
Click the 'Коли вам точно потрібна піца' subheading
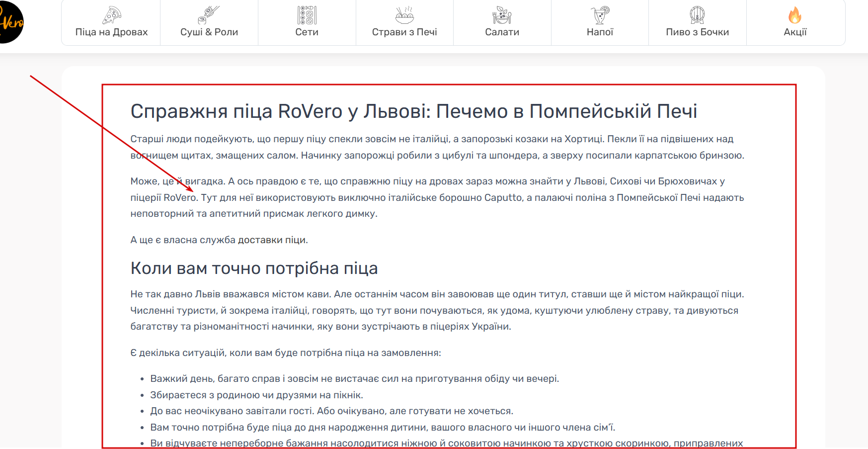coord(254,269)
